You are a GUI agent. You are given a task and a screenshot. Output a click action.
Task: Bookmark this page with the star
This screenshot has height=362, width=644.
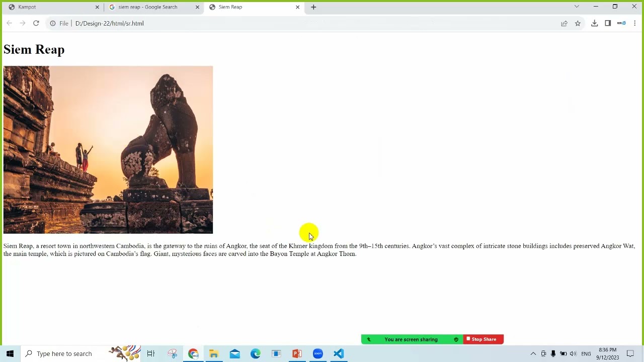pos(578,23)
